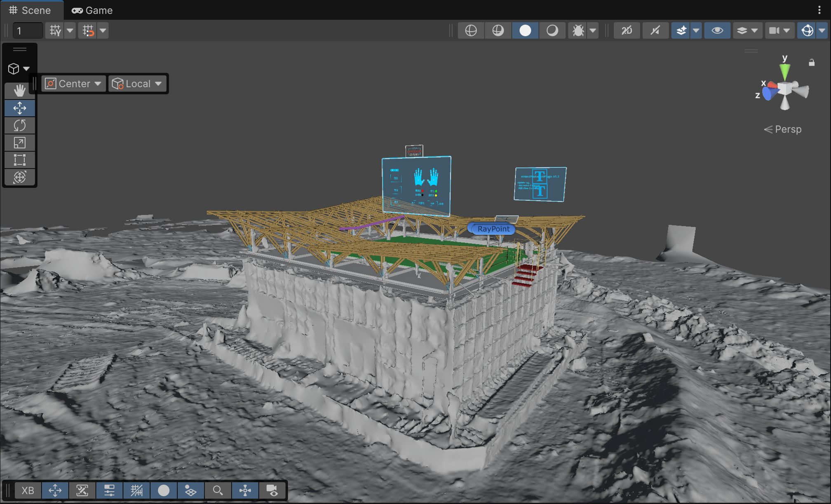831x504 pixels.
Task: Select solid shaded draw mode circle
Action: coord(525,30)
